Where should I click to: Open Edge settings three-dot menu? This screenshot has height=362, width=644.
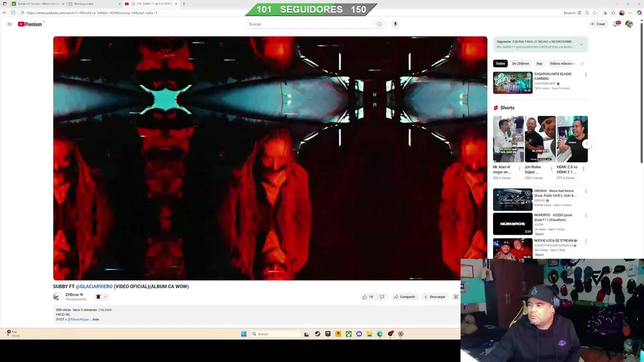630,13
